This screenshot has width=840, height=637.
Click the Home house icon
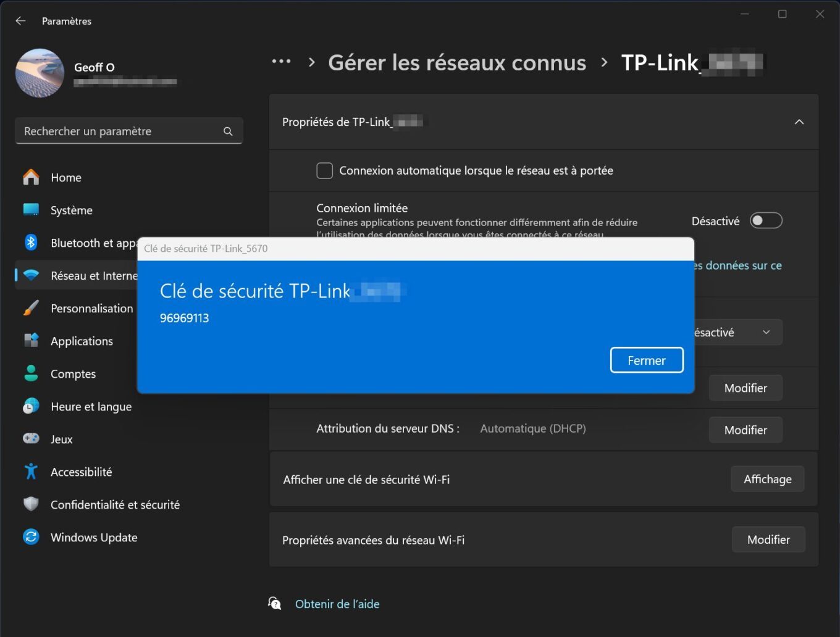(x=31, y=178)
